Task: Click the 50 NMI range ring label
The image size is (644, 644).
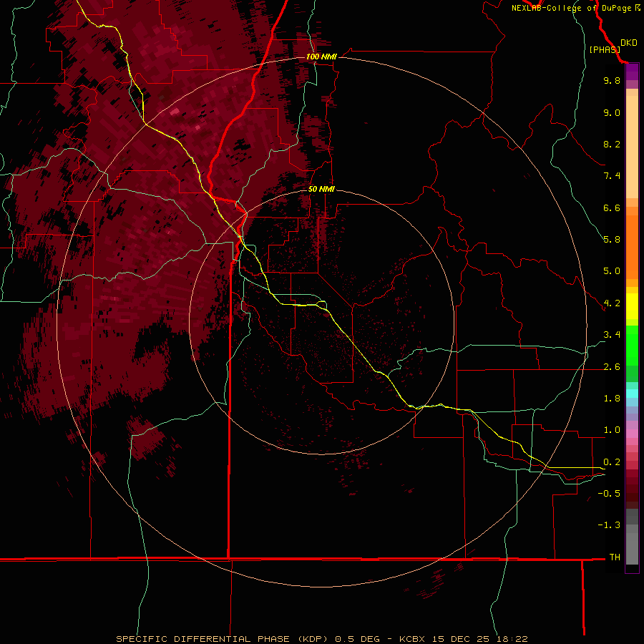Action: pos(321,189)
